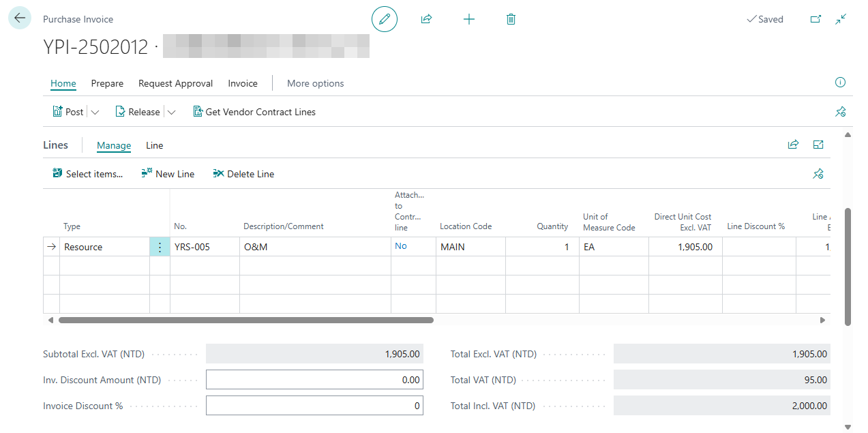This screenshot has height=433, width=868.
Task: Click the Attached to Contract 'No' link
Action: 401,246
